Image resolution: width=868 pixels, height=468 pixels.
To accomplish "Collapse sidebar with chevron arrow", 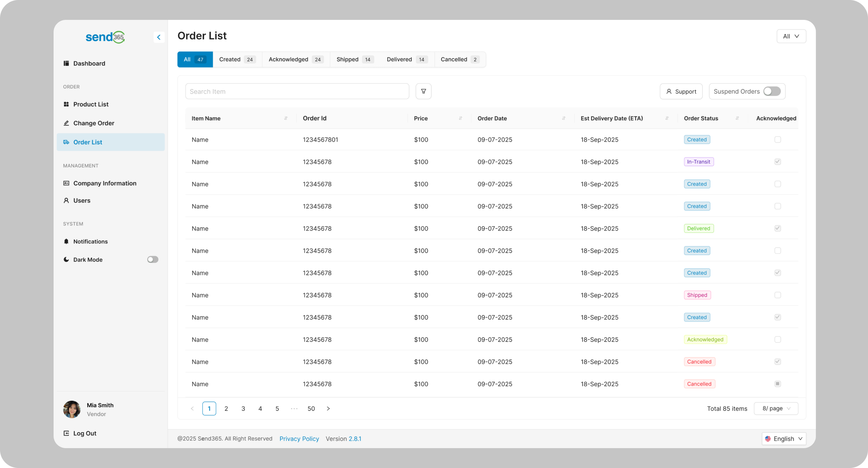I will click(159, 37).
